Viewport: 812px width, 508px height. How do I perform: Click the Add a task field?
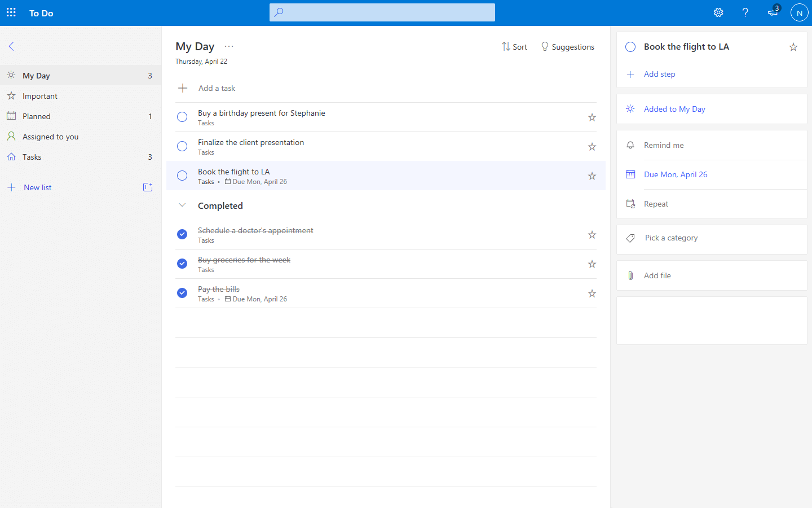tap(386, 88)
